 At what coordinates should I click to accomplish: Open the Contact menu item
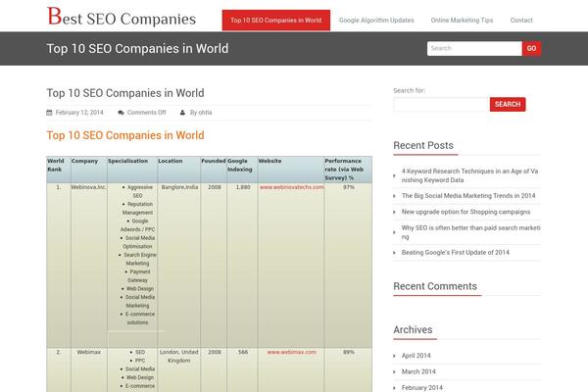pos(521,21)
